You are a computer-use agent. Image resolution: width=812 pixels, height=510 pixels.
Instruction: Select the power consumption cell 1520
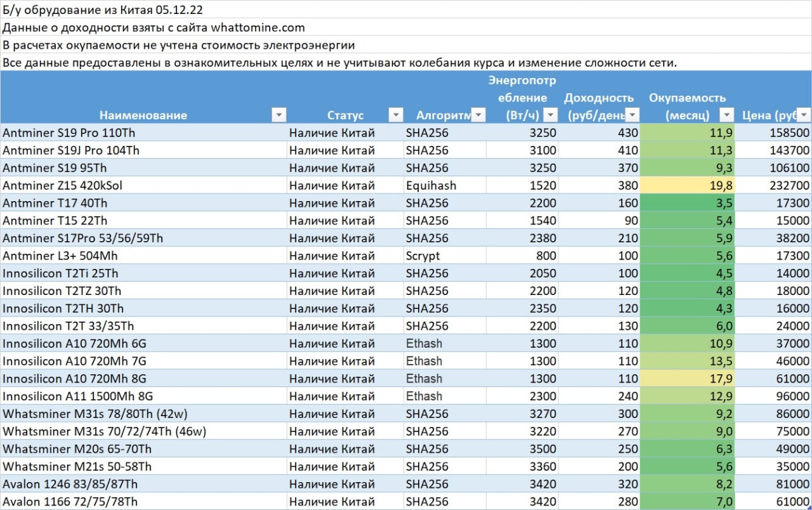pyautogui.click(x=523, y=185)
